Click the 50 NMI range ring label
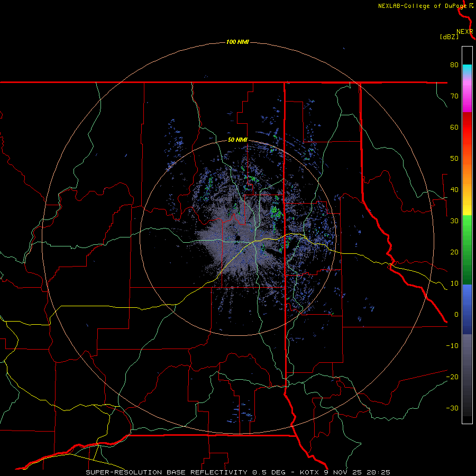This screenshot has height=476, width=476. coord(237,140)
